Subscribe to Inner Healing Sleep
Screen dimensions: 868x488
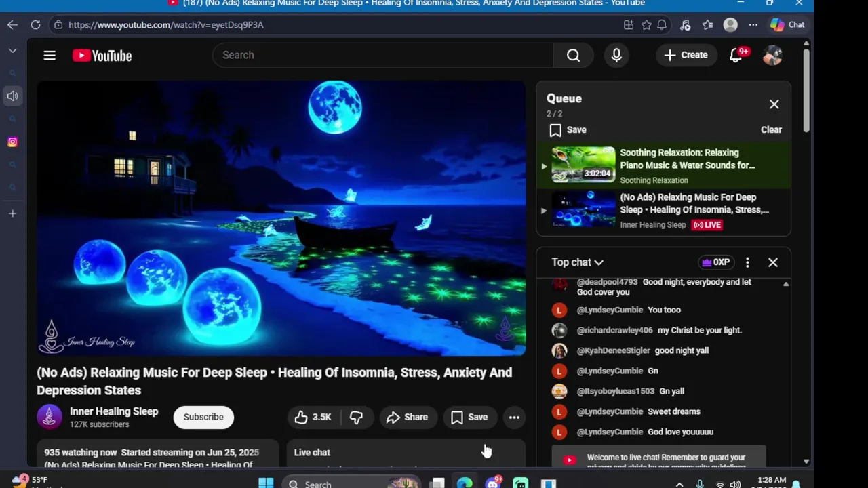pyautogui.click(x=203, y=418)
